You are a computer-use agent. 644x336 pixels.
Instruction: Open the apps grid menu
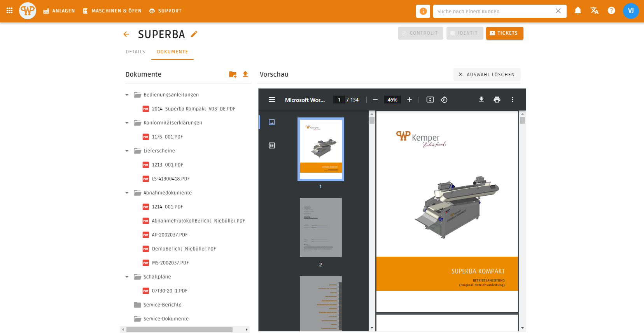[x=10, y=10]
